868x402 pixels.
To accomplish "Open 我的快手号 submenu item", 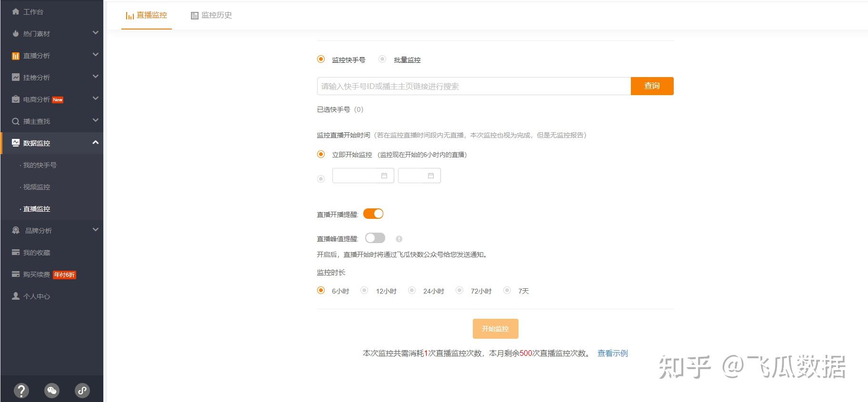I will tap(40, 165).
